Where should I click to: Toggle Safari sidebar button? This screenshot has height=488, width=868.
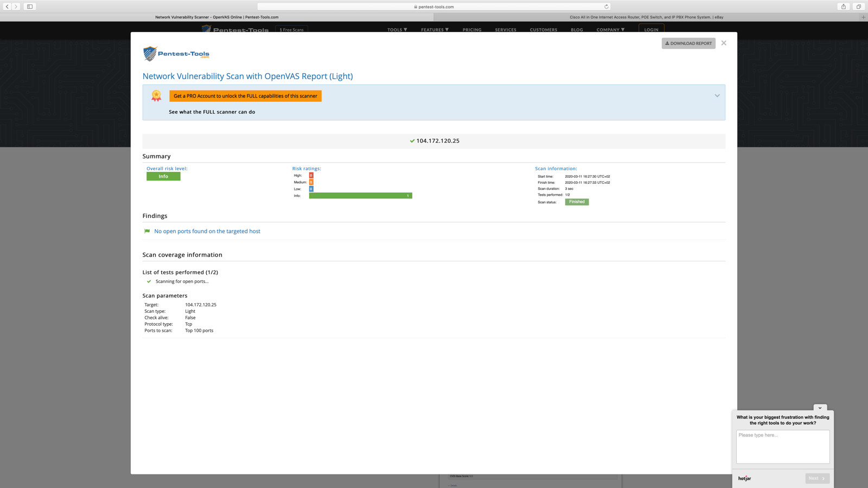[30, 7]
